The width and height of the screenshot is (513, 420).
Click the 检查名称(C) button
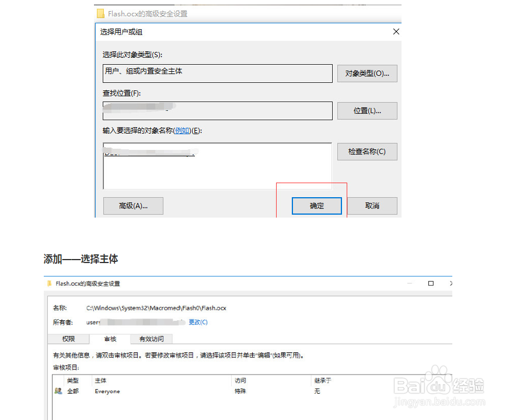(367, 152)
